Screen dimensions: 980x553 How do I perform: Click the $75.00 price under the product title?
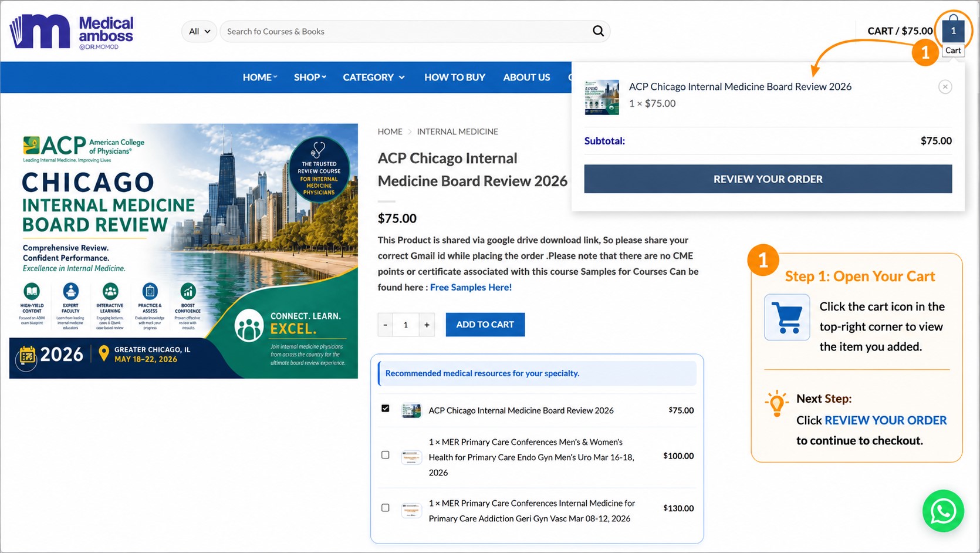coord(397,218)
